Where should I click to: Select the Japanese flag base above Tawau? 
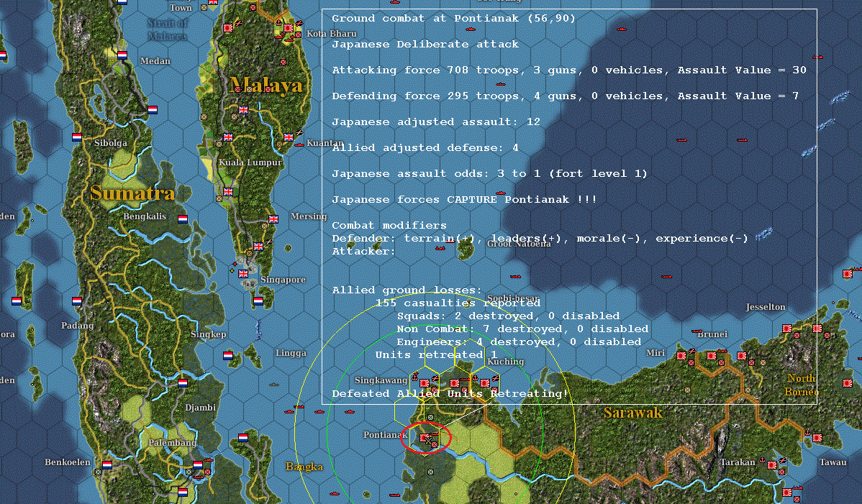point(817,438)
